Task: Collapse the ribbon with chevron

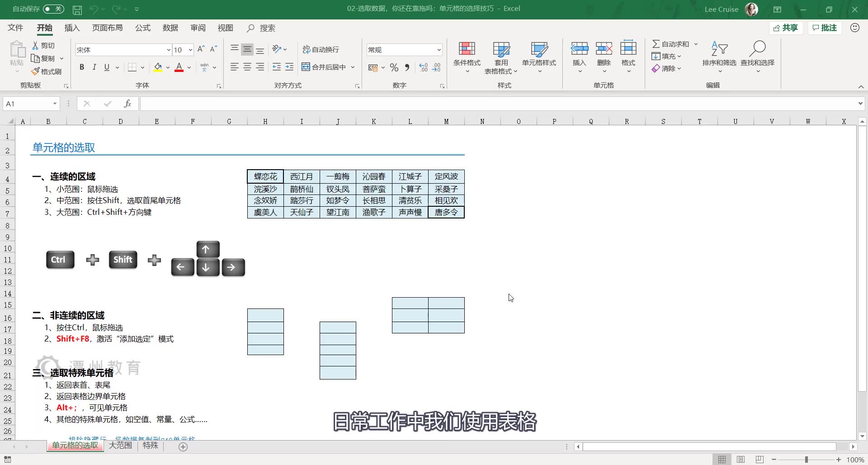Action: (x=861, y=86)
